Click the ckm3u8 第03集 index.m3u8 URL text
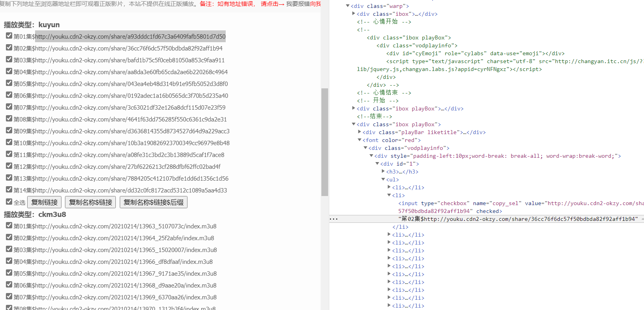644x310 pixels. [x=126, y=250]
